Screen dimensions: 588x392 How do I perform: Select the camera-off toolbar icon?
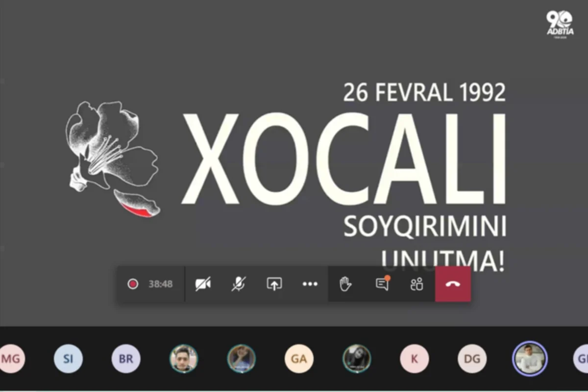(x=203, y=284)
